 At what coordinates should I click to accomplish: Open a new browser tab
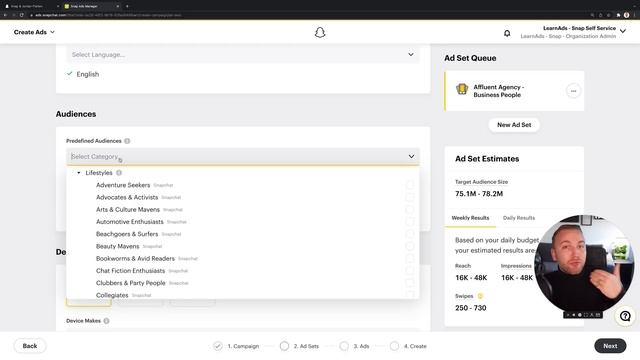click(x=127, y=6)
